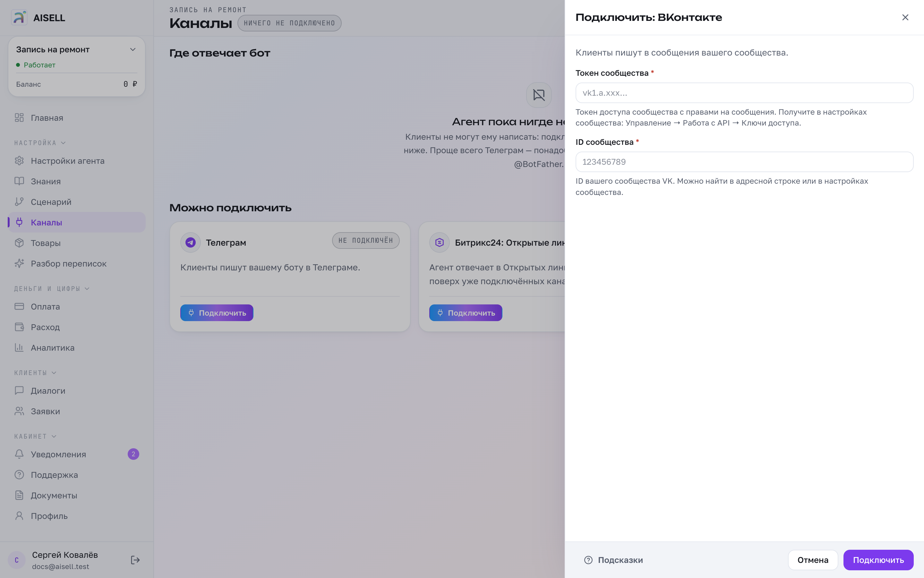
Task: Click the document icon beside Документы
Action: pyautogui.click(x=19, y=495)
